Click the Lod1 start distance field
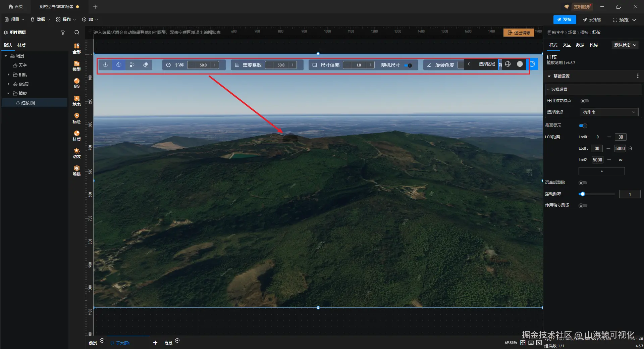This screenshot has width=644, height=349. pyautogui.click(x=597, y=148)
